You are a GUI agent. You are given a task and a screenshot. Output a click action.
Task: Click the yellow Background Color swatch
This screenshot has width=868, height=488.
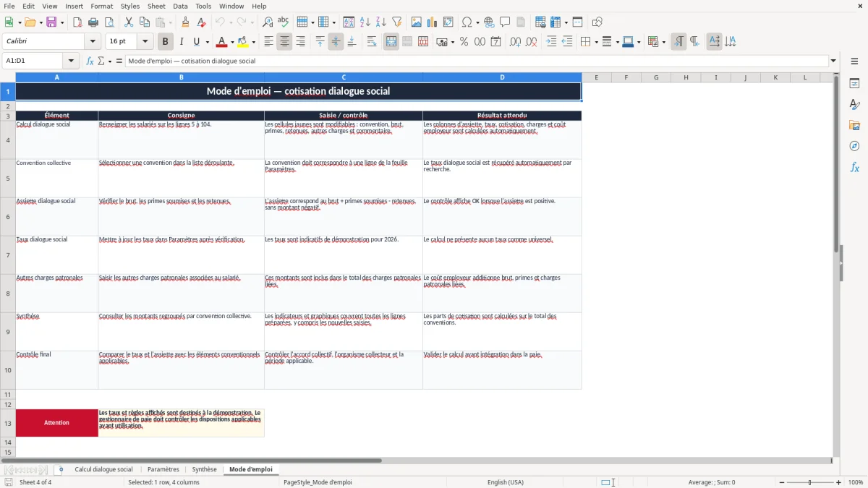coord(243,42)
